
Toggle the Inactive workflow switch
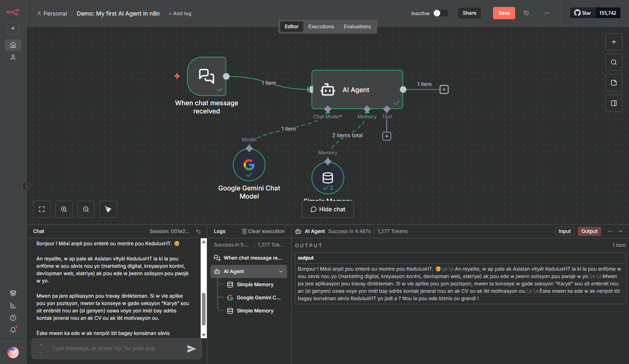[x=441, y=13]
